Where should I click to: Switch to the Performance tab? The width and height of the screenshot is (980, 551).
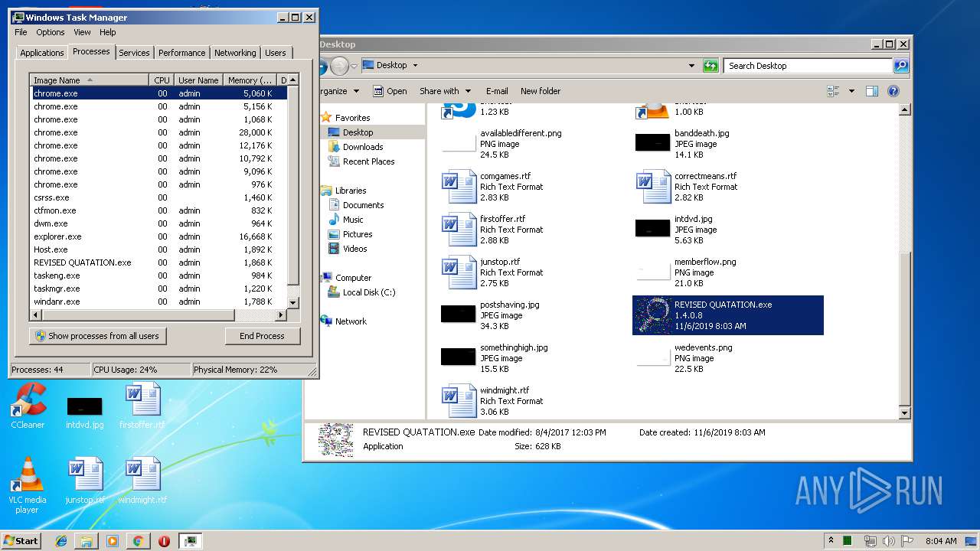(x=181, y=53)
